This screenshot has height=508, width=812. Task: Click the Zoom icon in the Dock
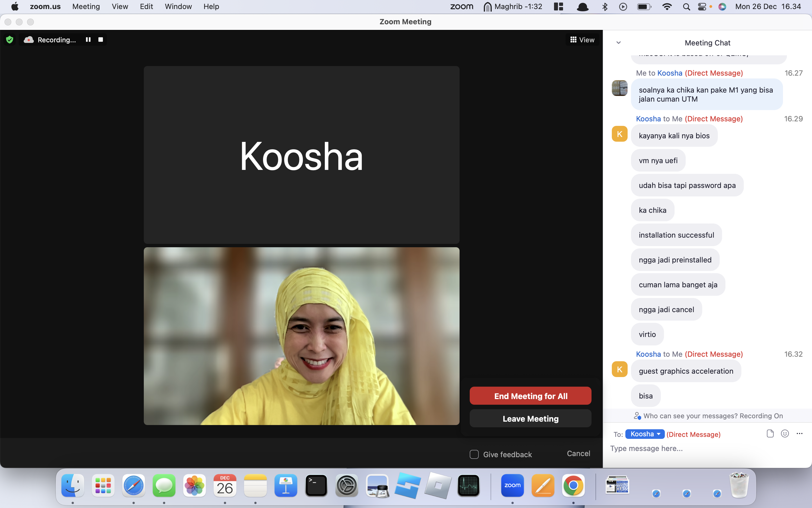pyautogui.click(x=512, y=485)
